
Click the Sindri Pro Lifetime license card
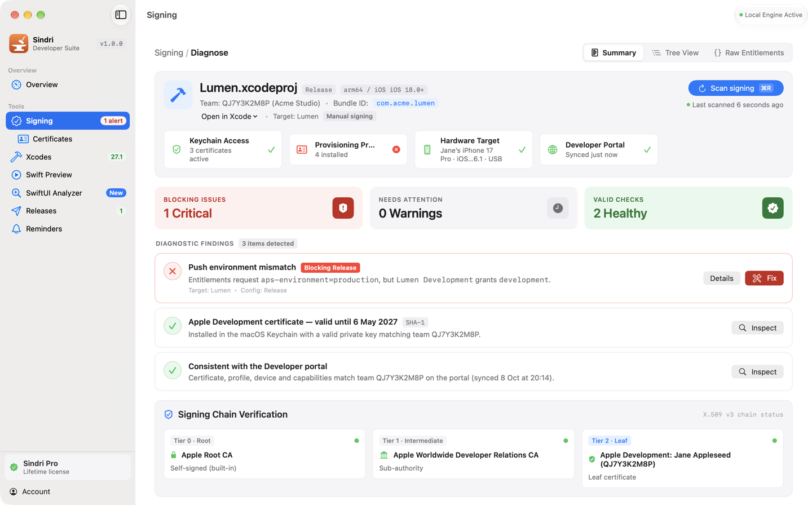tap(68, 467)
